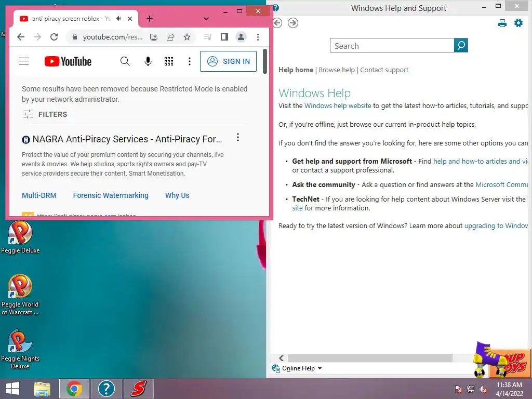
Task: Go to YouTube home via logo
Action: click(68, 61)
